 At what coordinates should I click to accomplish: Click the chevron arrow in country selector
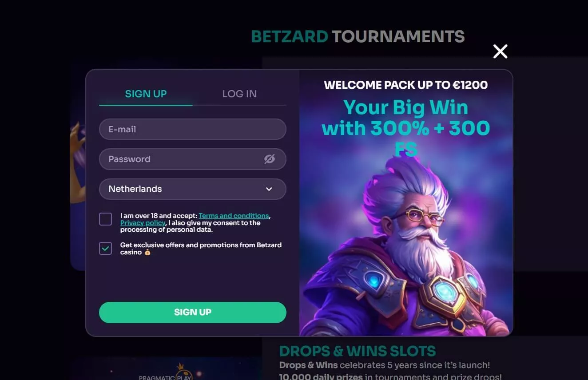pos(269,189)
